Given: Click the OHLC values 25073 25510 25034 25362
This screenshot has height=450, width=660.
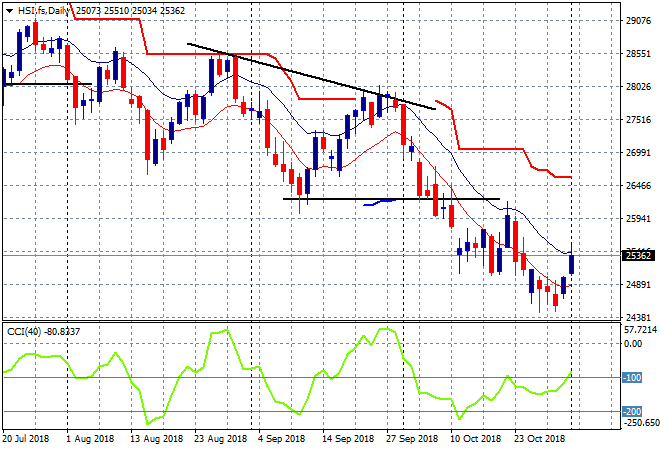Looking at the screenshot, I should (x=130, y=11).
